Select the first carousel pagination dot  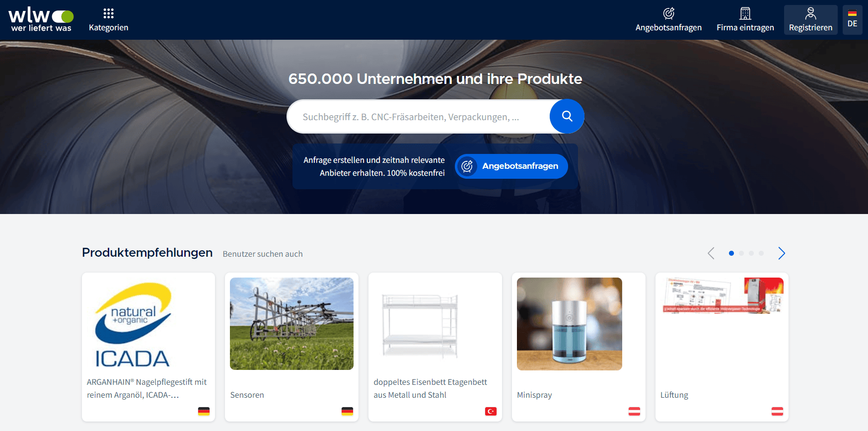coord(731,253)
